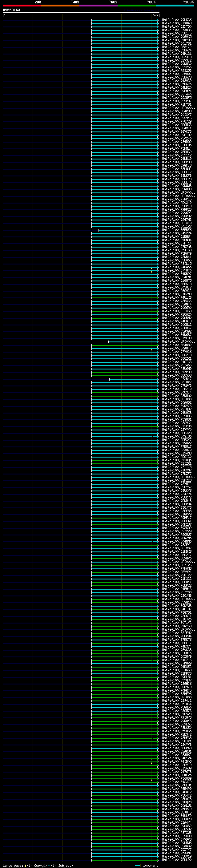Select the UniRef100_B9S9Y6 label
The width and height of the screenshot is (197, 868).
pyautogui.click(x=177, y=118)
